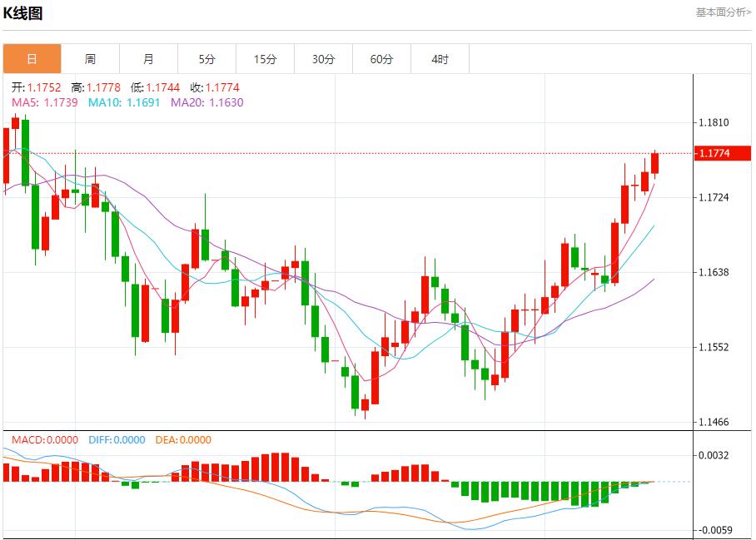The height and width of the screenshot is (540, 756).
Task: Click the MA20 indicator label
Action: [x=206, y=102]
